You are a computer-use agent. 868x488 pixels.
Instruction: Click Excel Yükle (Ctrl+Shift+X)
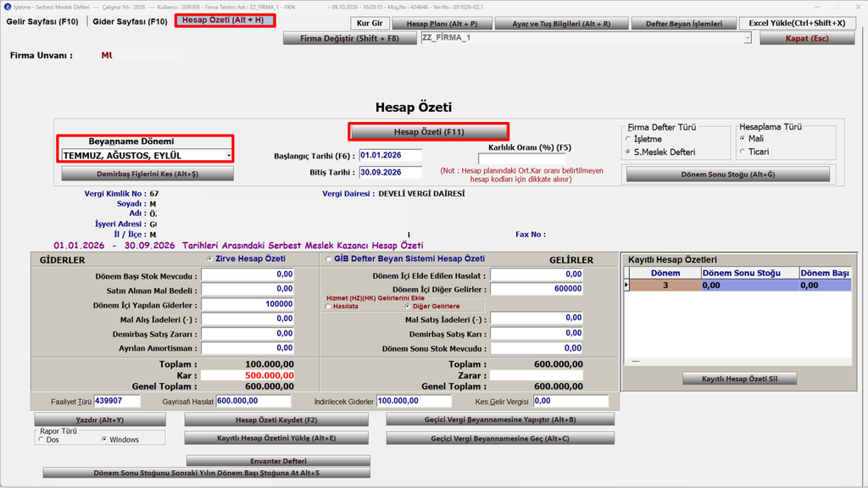797,23
